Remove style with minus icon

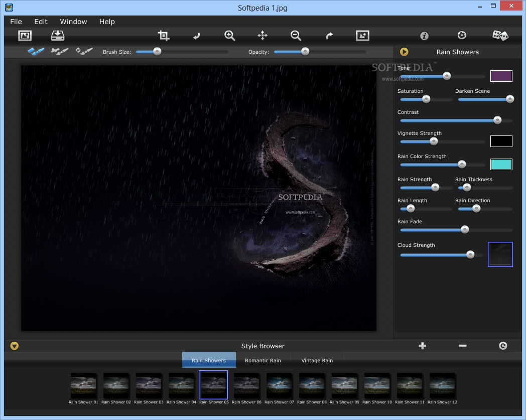pos(463,346)
